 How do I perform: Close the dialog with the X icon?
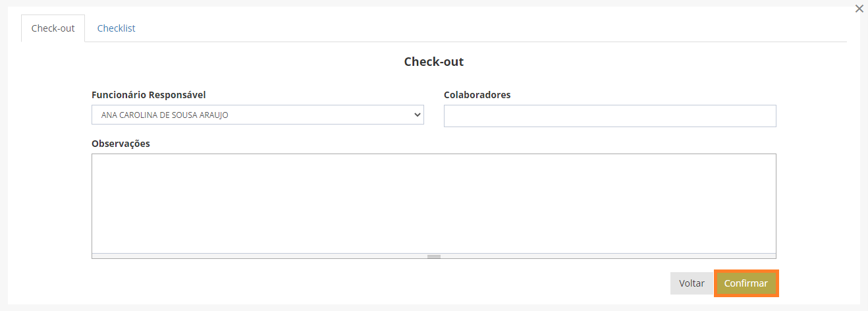click(859, 9)
